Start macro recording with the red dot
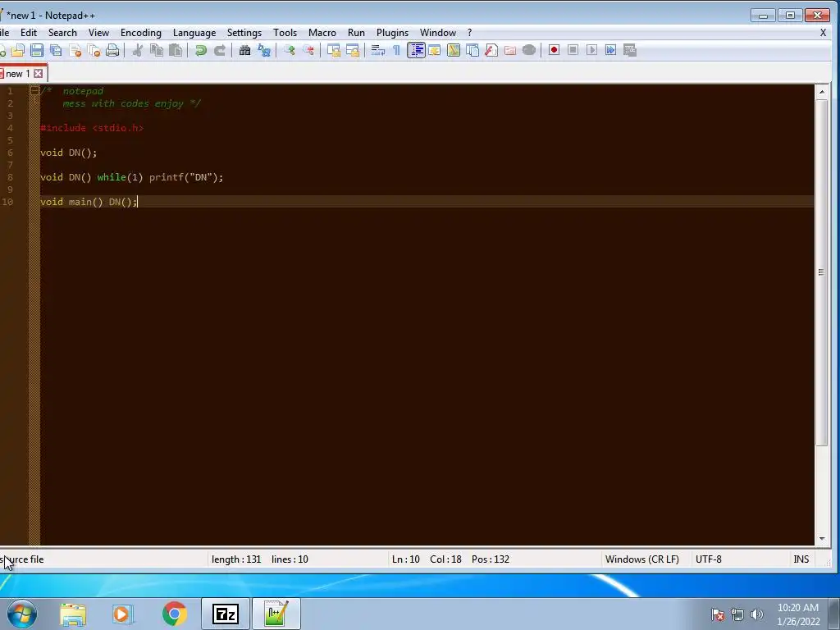This screenshot has height=630, width=840. point(554,50)
